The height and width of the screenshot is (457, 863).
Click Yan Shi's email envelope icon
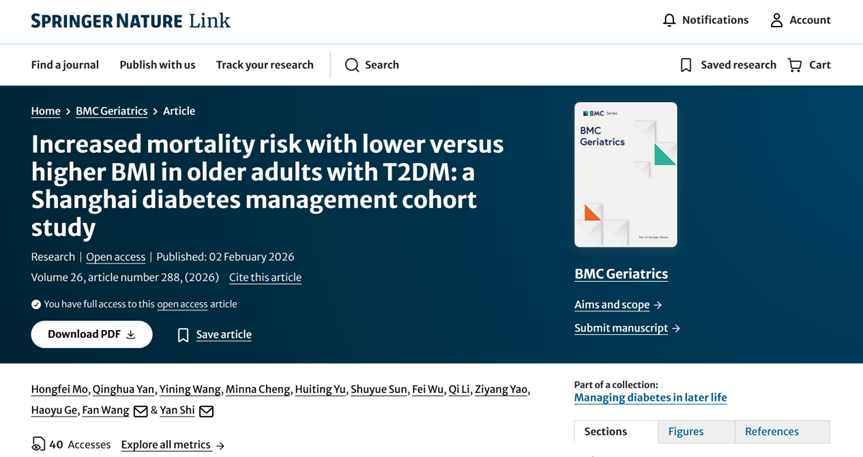click(206, 411)
